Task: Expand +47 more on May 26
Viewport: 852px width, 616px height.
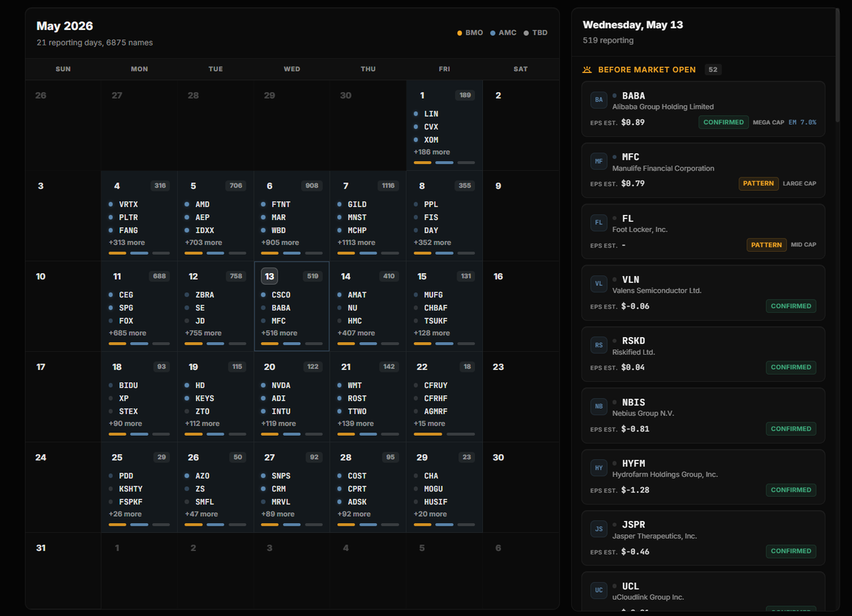Action: (201, 514)
